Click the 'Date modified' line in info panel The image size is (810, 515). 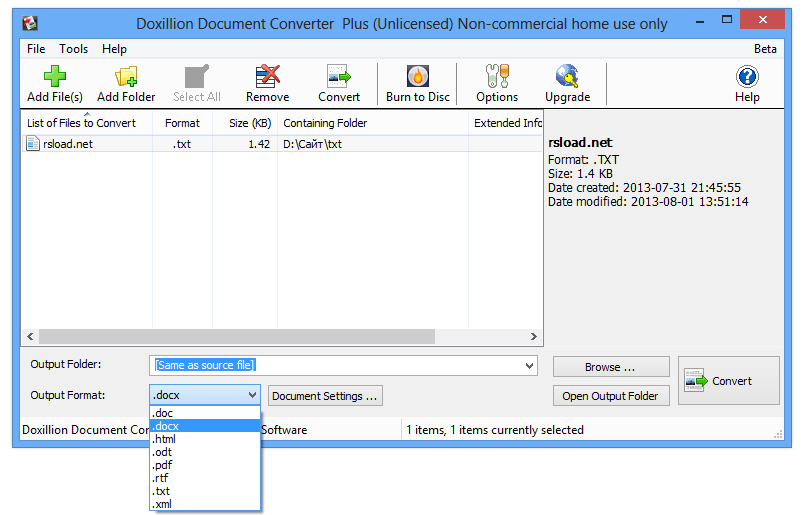tap(648, 201)
